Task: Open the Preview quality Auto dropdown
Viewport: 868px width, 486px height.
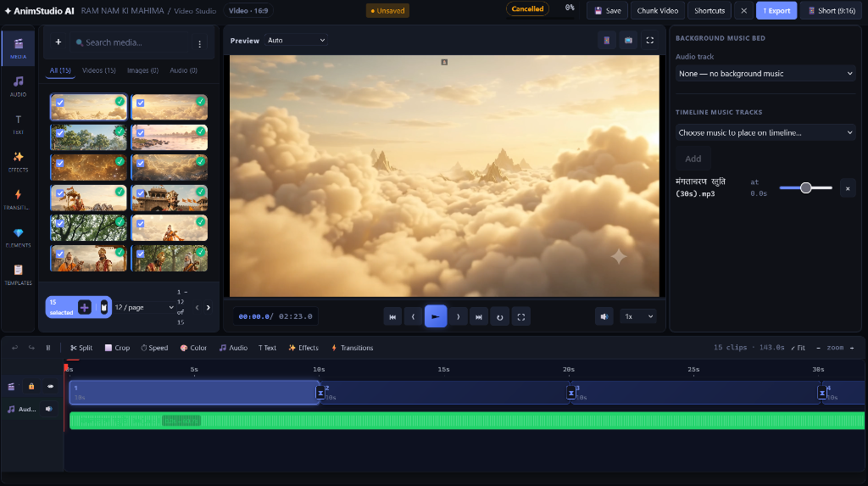Action: tap(296, 40)
